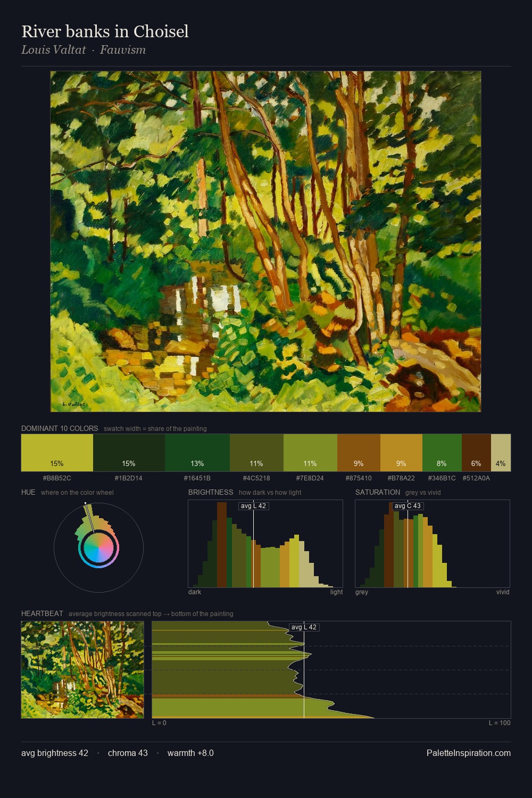The width and height of the screenshot is (532, 798).
Task: Click the 'HEARTBEAT' section heading
Action: (42, 613)
